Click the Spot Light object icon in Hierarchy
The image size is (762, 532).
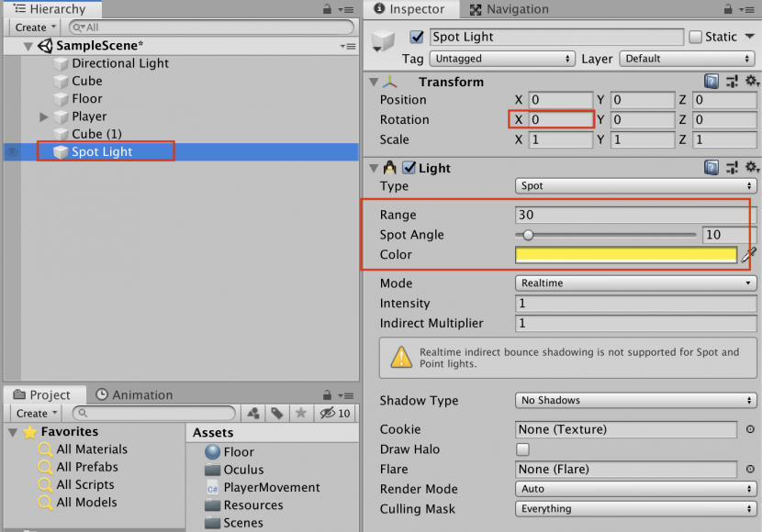(60, 150)
